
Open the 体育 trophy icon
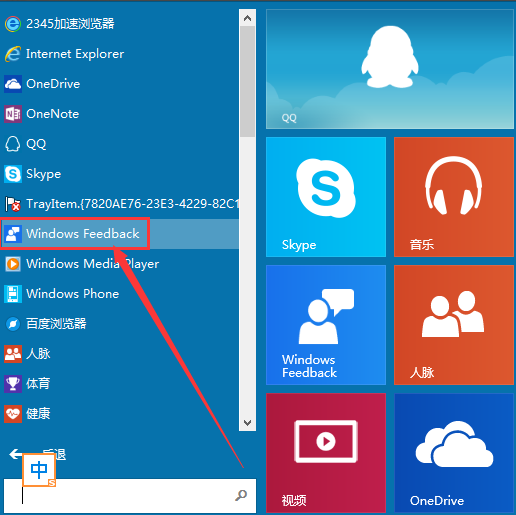coord(13,384)
